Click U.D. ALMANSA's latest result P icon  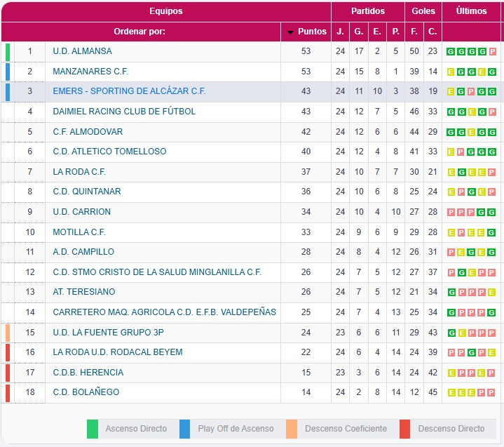[x=492, y=52]
